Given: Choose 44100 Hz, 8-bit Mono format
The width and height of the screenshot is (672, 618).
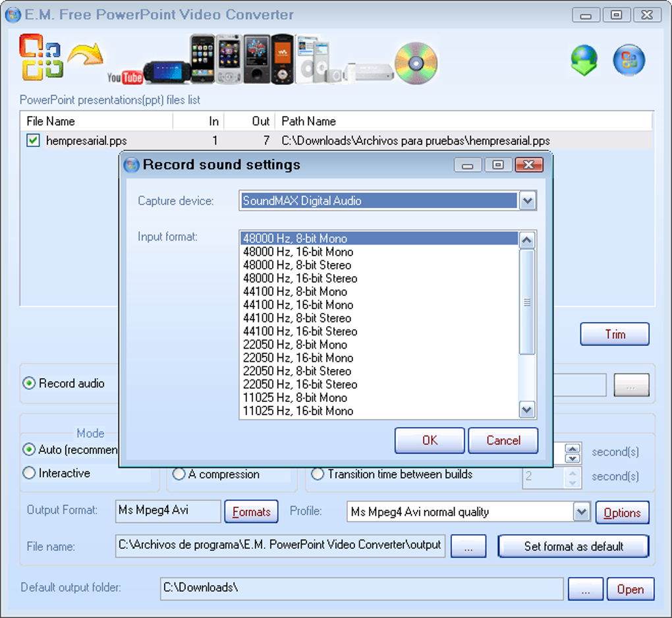Looking at the screenshot, I should click(379, 292).
